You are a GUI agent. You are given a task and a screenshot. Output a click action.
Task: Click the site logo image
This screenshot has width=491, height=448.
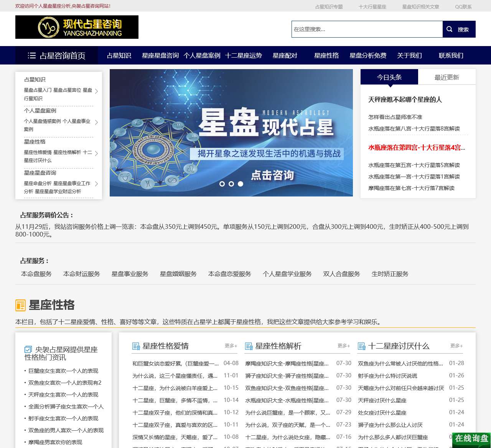pos(77,27)
